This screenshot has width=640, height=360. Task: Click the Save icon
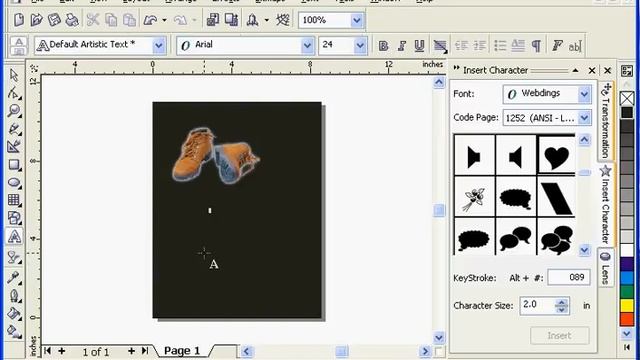(54, 20)
